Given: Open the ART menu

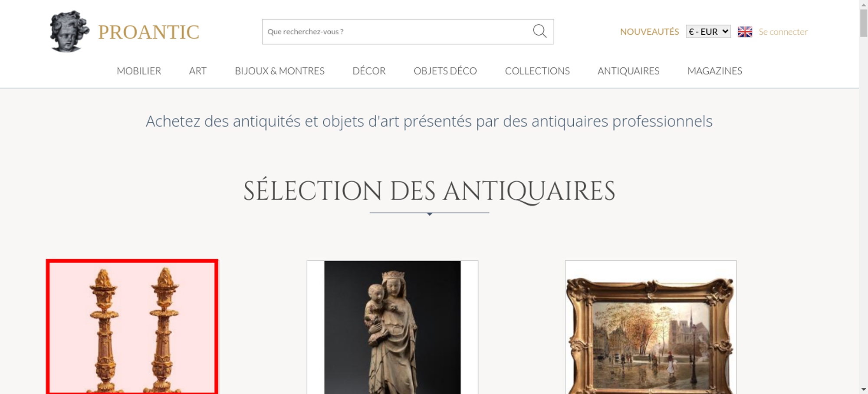Looking at the screenshot, I should tap(198, 71).
